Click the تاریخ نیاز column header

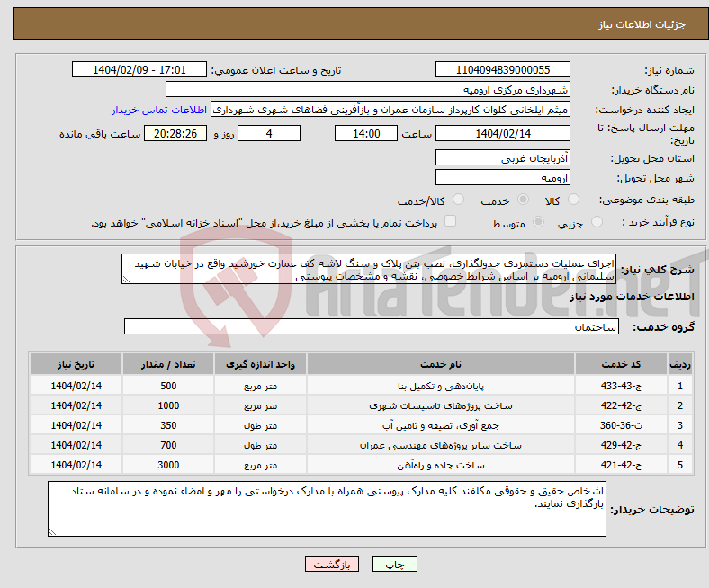pyautogui.click(x=76, y=364)
